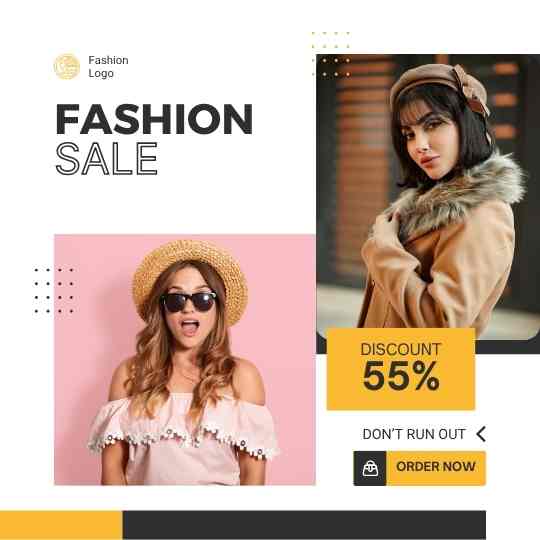Open the woman in fur coat photo

428,197
